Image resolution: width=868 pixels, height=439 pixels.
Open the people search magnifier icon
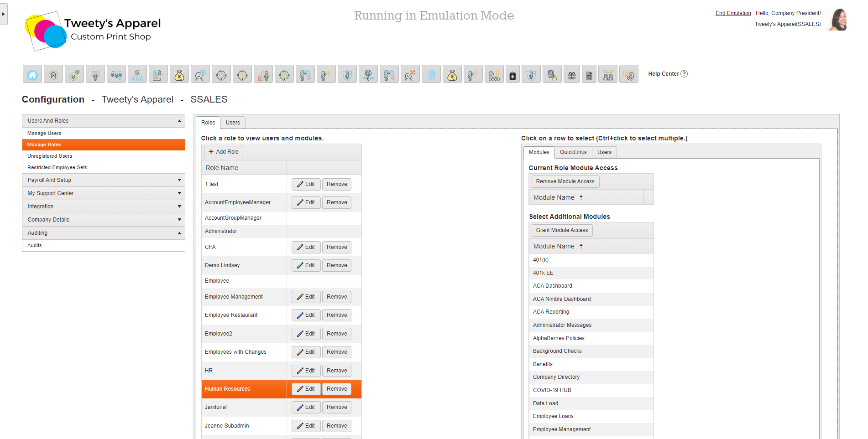click(116, 74)
